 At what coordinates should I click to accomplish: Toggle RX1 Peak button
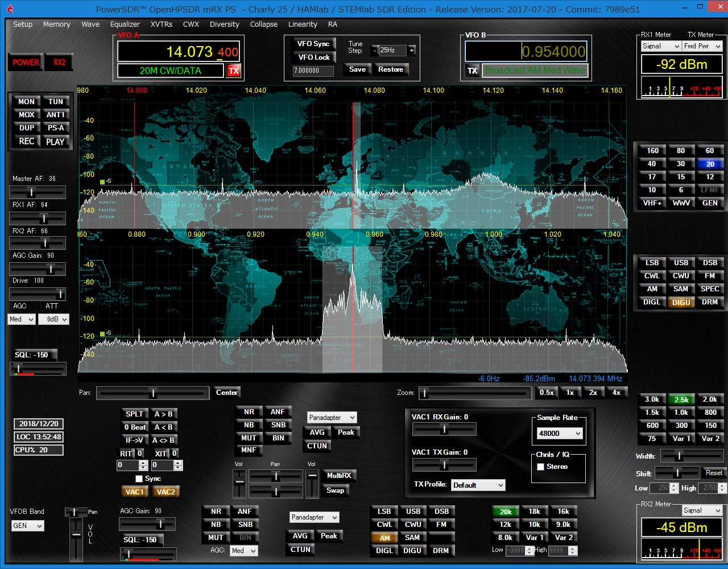[346, 432]
